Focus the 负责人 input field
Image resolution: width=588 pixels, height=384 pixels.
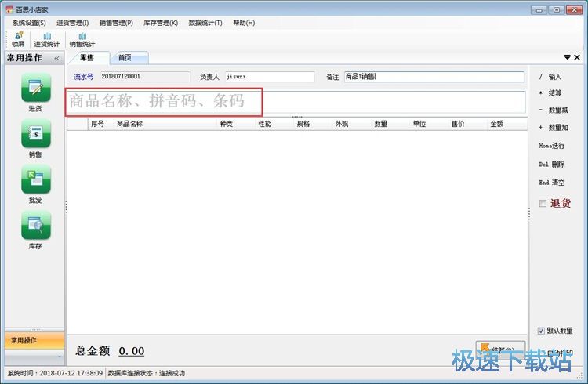[x=270, y=77]
